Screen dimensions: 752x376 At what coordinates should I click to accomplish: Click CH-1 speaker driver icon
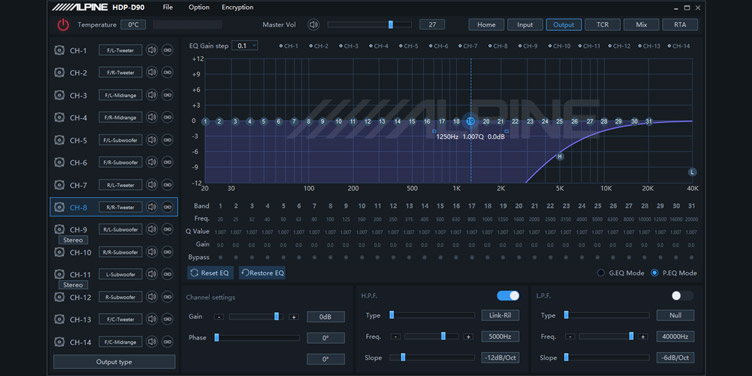[x=59, y=50]
